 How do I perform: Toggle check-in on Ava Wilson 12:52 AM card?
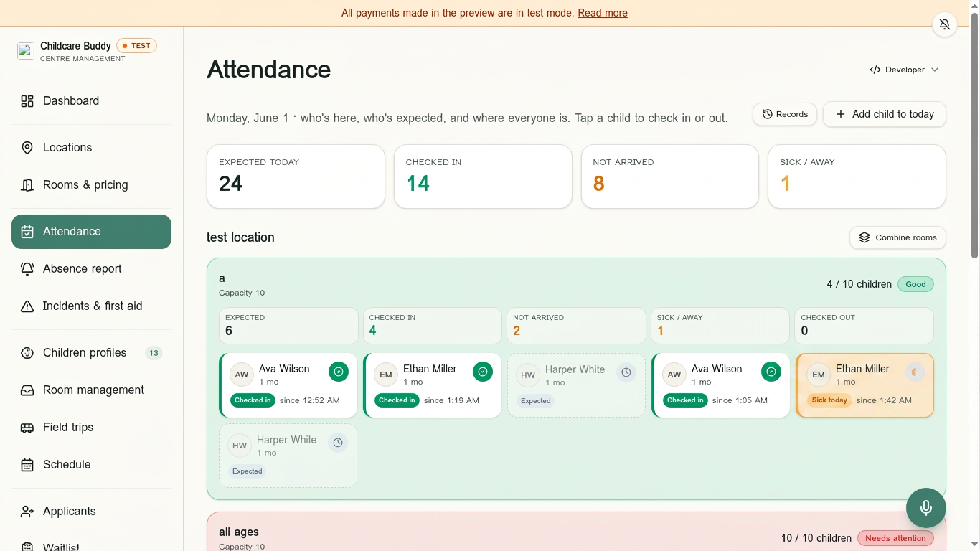[339, 372]
